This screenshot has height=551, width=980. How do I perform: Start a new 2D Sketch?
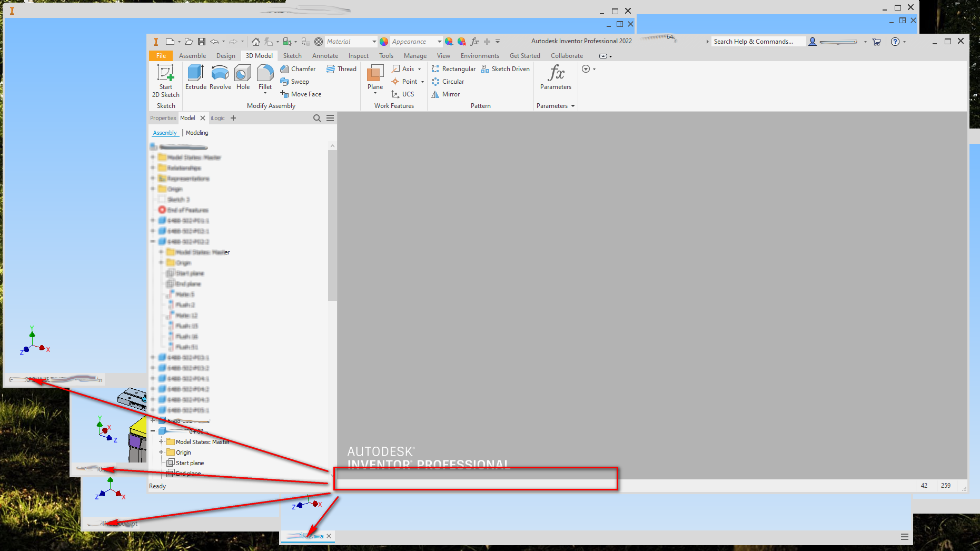(x=165, y=79)
